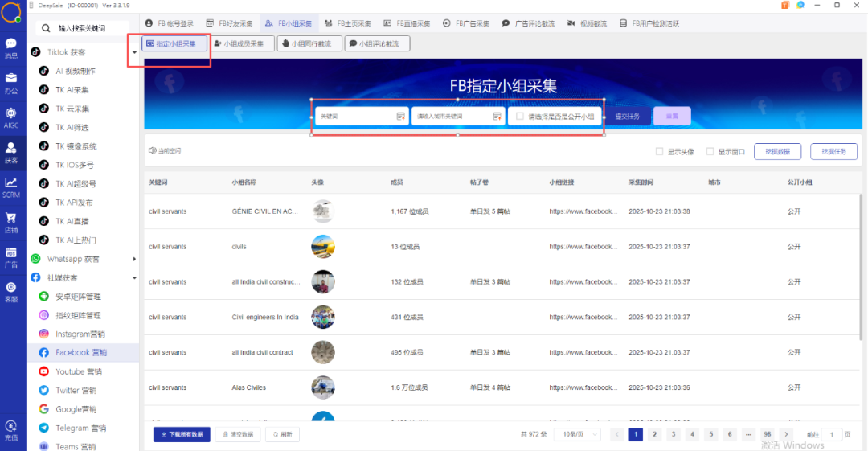Tick the 请选择是否是公开小组 checkbox

coord(520,116)
